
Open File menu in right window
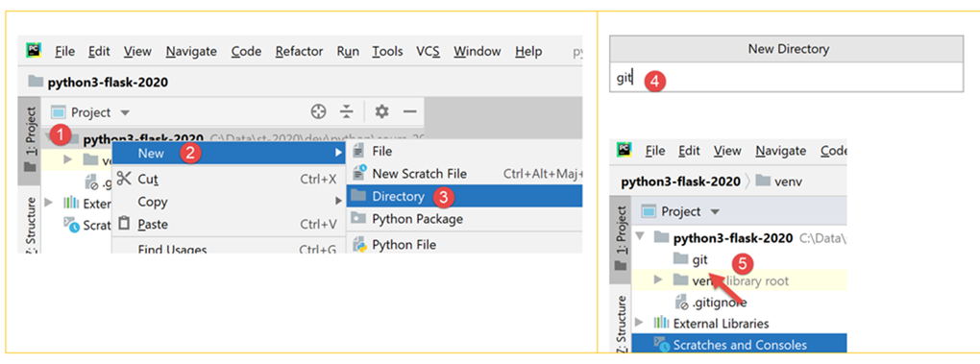coord(655,151)
